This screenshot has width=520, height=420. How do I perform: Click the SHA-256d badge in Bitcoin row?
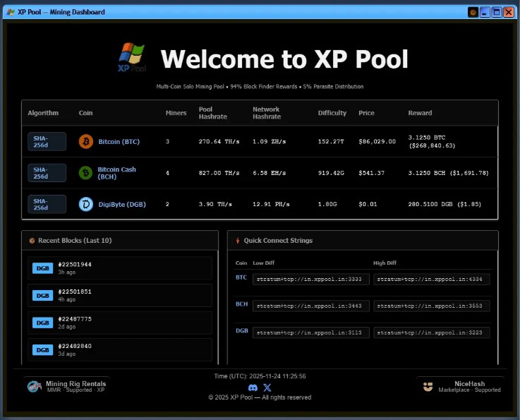click(47, 142)
